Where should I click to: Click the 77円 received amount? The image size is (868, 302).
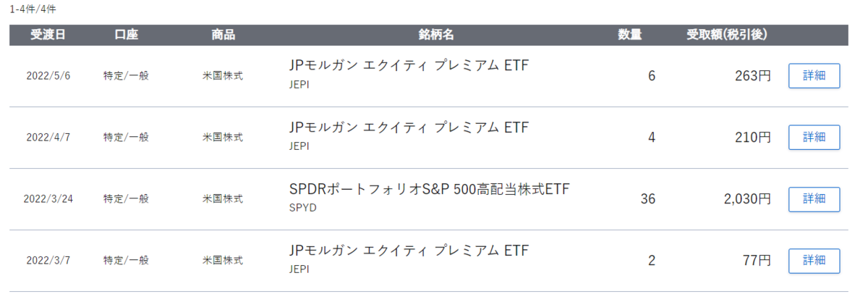tap(756, 260)
